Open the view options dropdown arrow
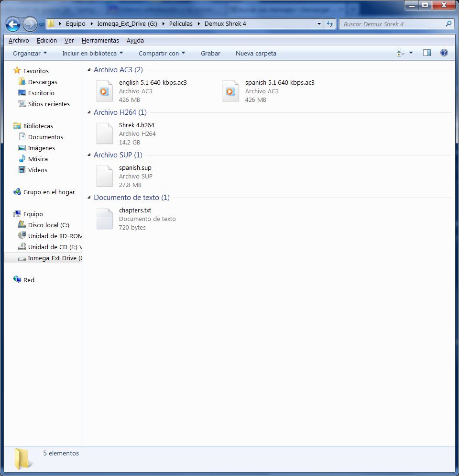The image size is (459, 476). coord(411,53)
